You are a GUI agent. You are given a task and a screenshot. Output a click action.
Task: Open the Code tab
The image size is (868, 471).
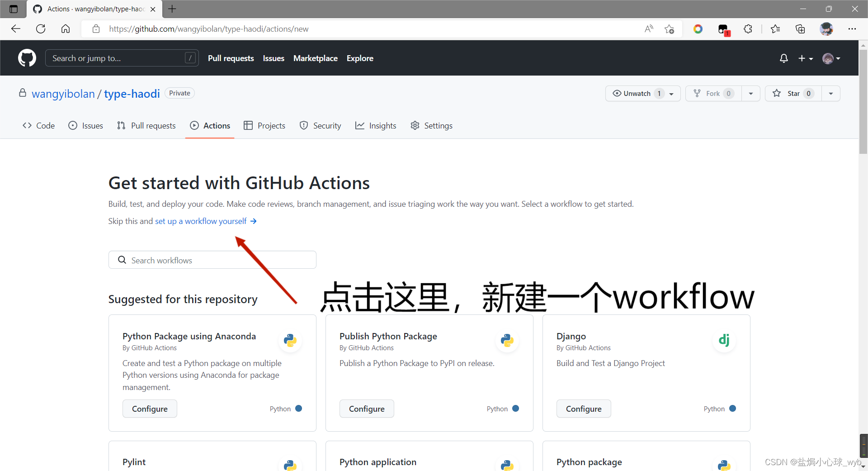(x=38, y=126)
